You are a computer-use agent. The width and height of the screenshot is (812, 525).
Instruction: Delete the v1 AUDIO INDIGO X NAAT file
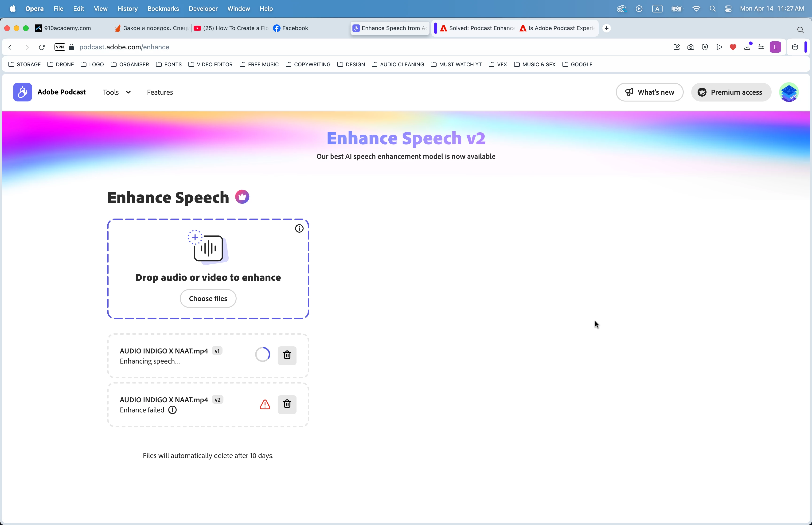point(287,355)
